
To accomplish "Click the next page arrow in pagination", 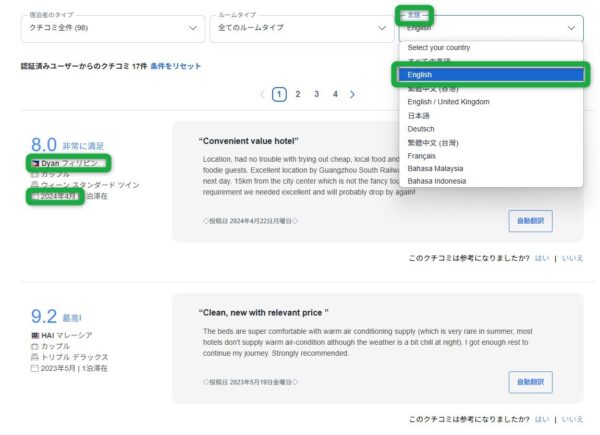I will tap(352, 94).
